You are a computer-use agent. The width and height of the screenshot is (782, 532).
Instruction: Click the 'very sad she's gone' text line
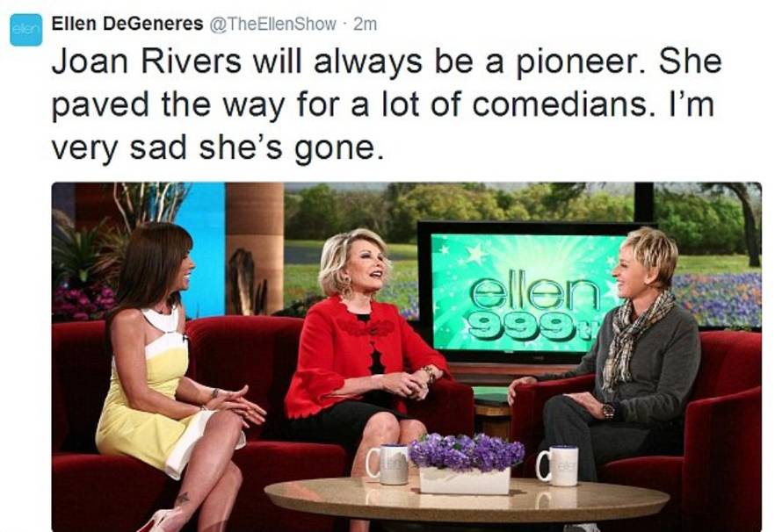coord(217,148)
